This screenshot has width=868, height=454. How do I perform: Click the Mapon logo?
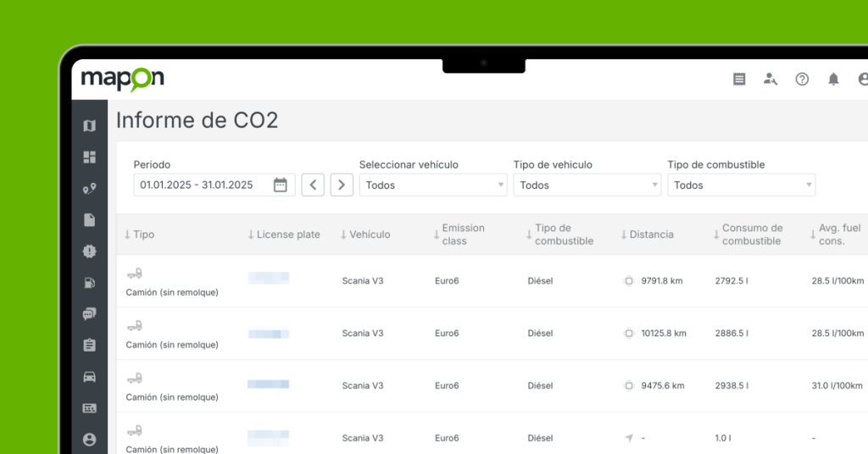pos(122,79)
